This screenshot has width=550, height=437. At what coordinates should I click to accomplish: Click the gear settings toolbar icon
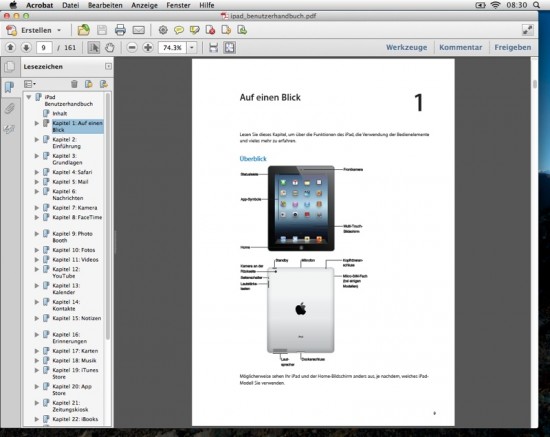click(163, 30)
